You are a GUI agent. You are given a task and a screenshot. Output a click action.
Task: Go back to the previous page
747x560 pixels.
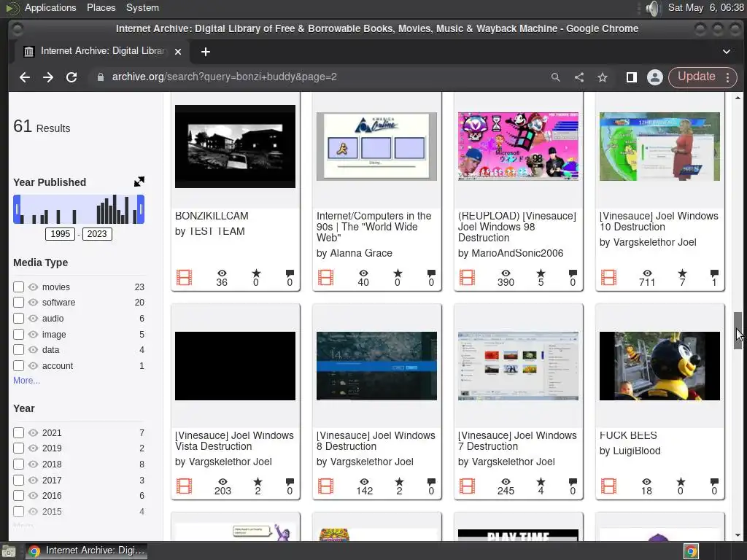tap(25, 77)
